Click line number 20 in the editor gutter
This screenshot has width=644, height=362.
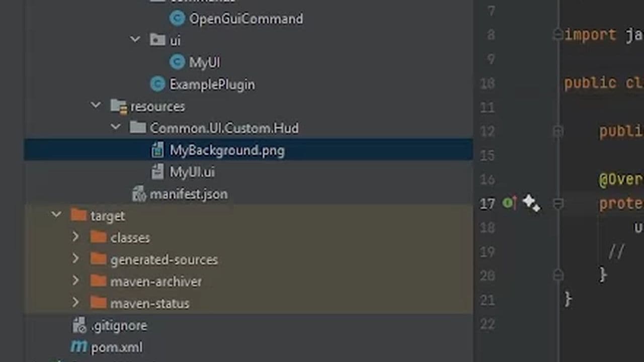(487, 276)
